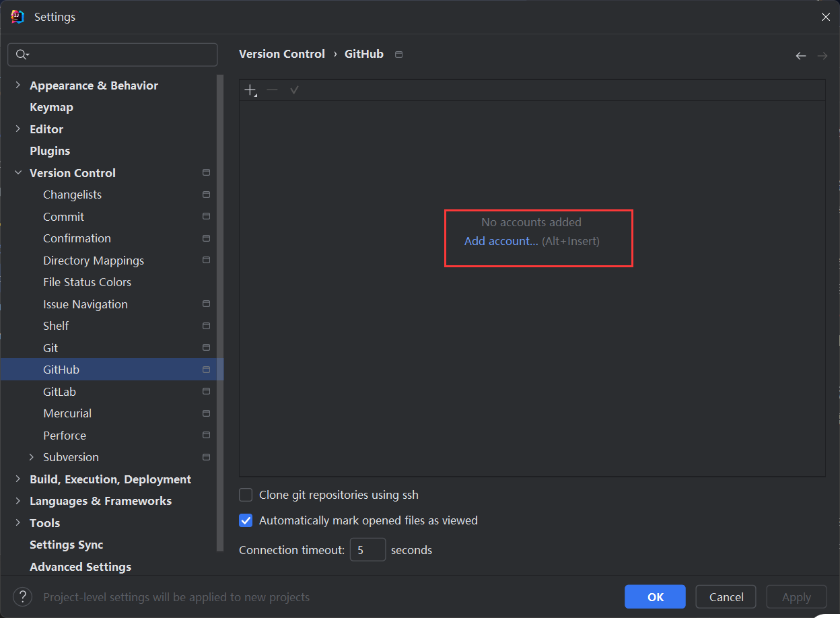Select the Git row in the tree
The width and height of the screenshot is (840, 618).
coord(112,348)
